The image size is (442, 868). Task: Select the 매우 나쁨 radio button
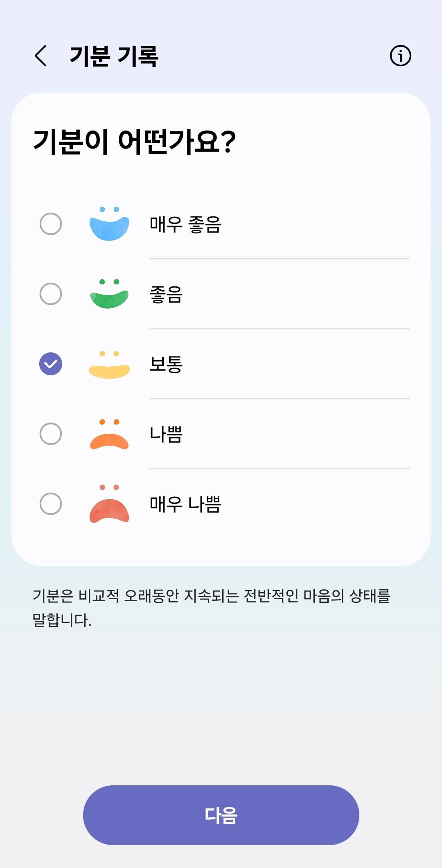pos(51,504)
